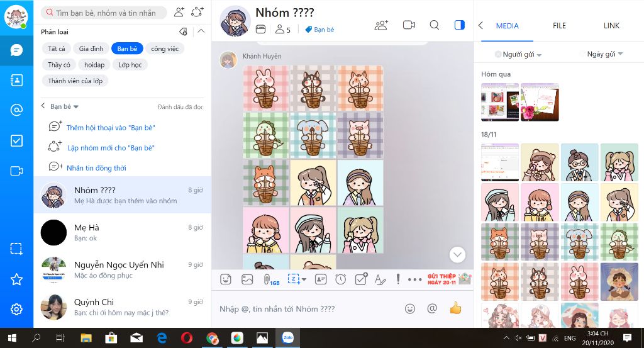Click Đánh dấu đã đọc link

tap(180, 107)
